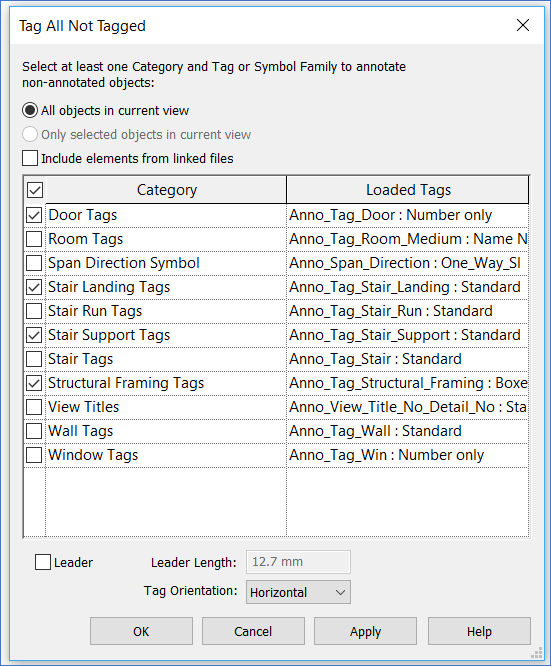
Task: Select the View Titles category row
Action: pos(166,407)
